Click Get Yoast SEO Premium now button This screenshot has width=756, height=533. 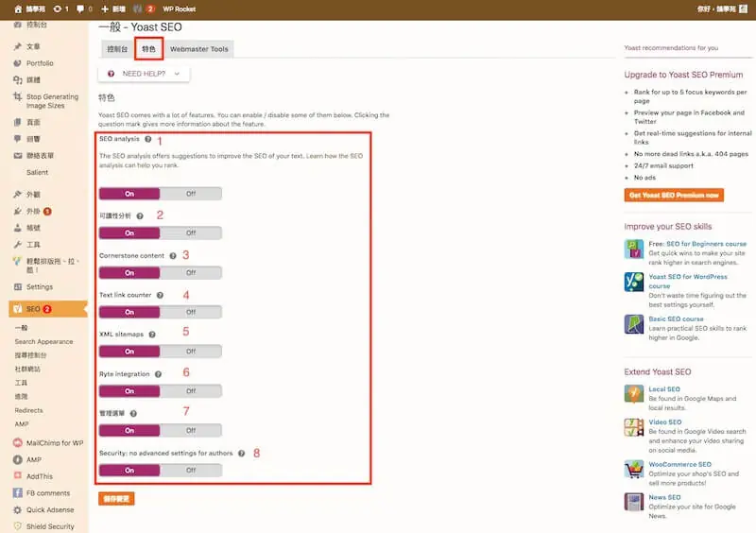click(674, 195)
